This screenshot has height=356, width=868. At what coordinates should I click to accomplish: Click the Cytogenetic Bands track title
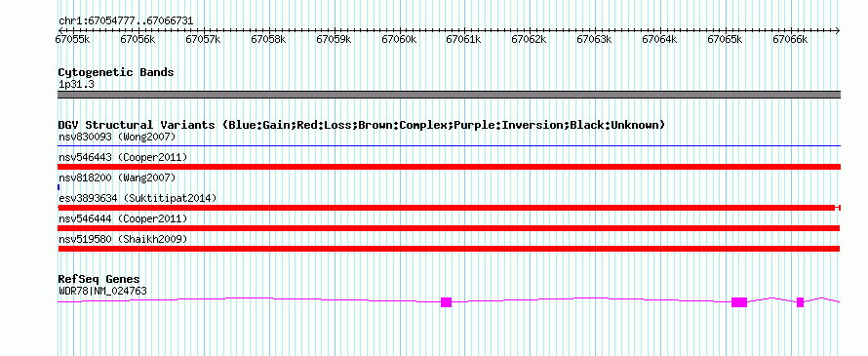(116, 72)
